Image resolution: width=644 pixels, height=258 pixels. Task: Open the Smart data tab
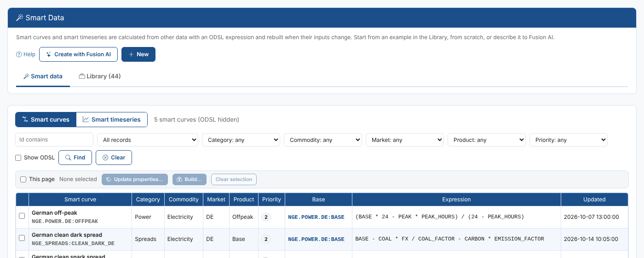coord(43,76)
